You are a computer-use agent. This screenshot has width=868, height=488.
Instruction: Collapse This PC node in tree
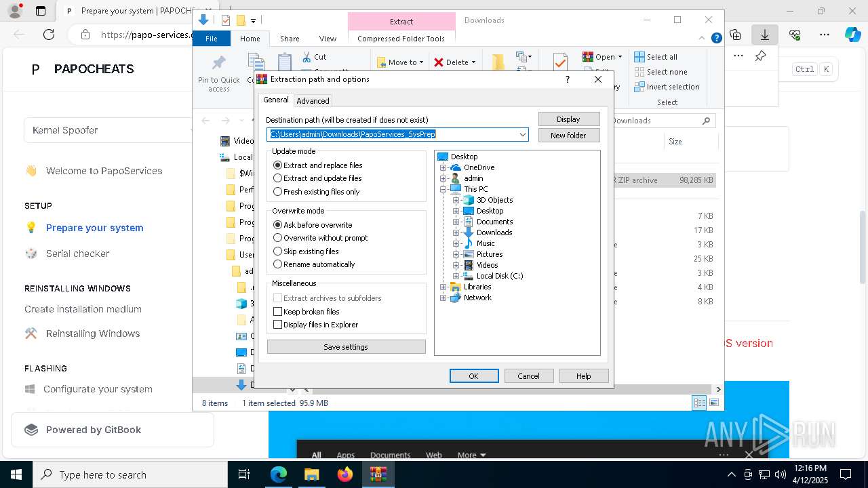(x=443, y=189)
